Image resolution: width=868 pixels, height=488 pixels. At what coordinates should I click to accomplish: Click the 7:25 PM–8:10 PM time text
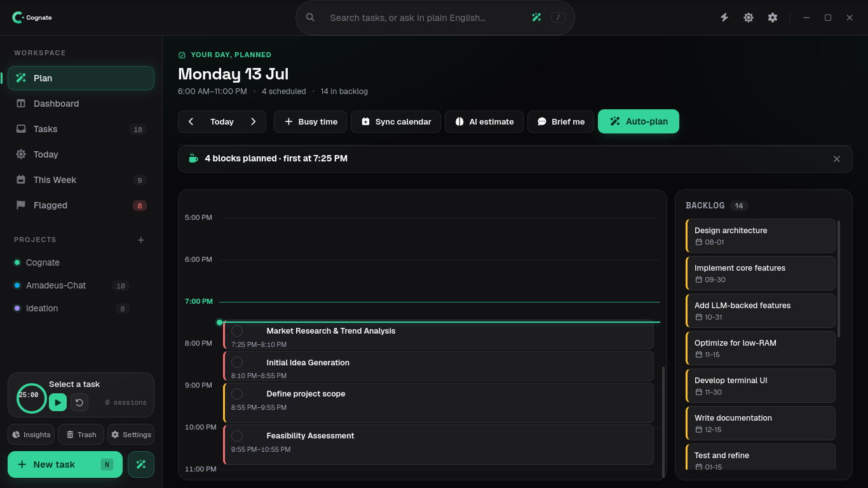point(259,344)
